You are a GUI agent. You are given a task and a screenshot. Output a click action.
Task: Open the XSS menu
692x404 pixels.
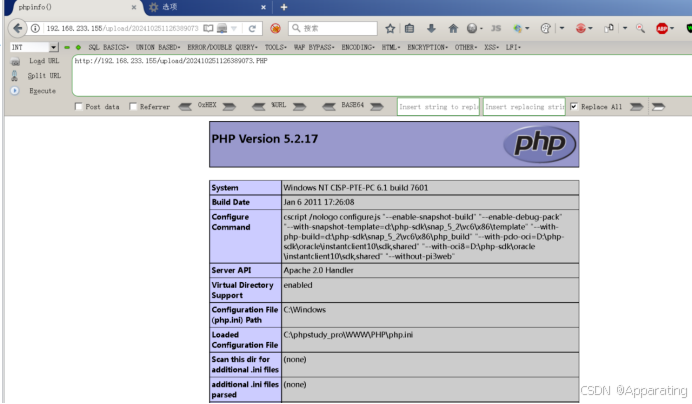click(492, 47)
